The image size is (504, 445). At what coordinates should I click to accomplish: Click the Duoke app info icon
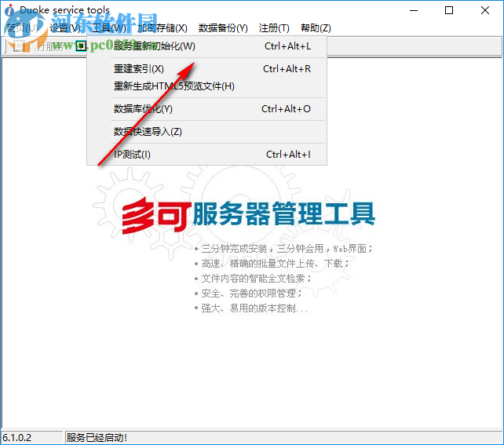(9, 10)
